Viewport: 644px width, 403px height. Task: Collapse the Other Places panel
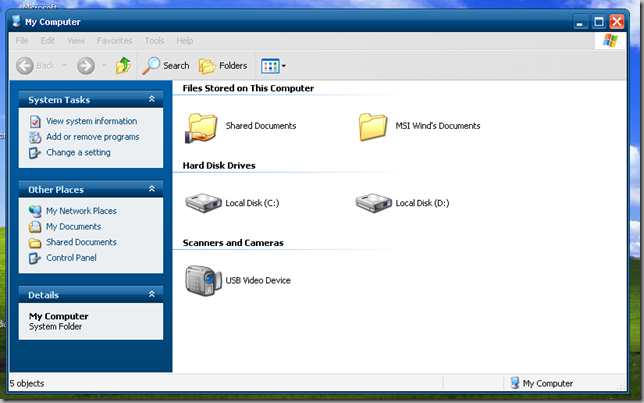(152, 189)
